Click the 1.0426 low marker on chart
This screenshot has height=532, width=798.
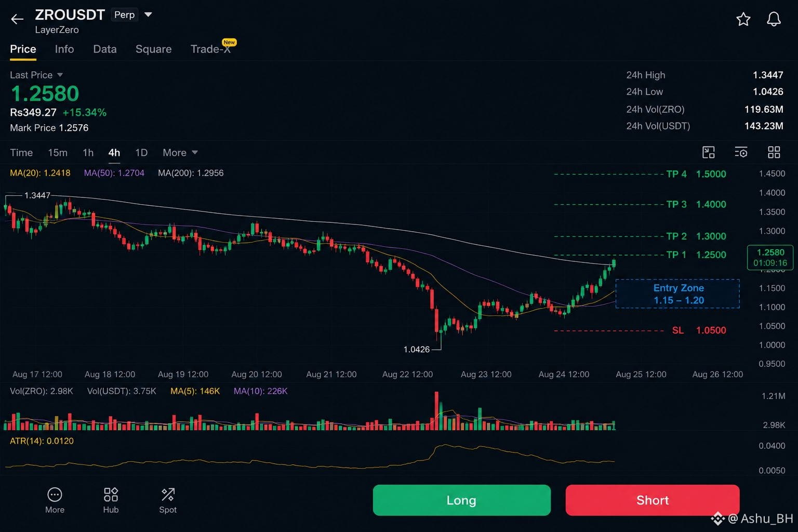point(417,350)
